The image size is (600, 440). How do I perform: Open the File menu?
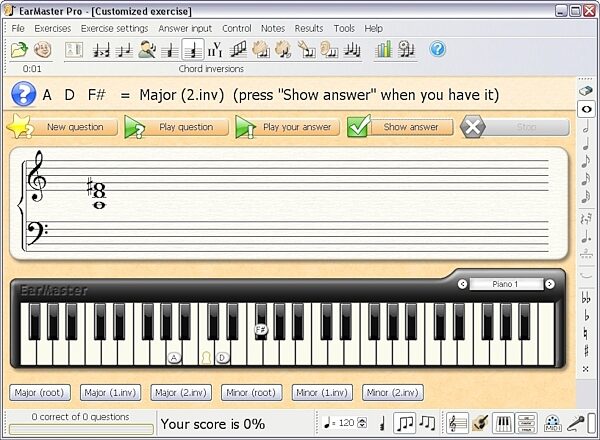point(18,28)
